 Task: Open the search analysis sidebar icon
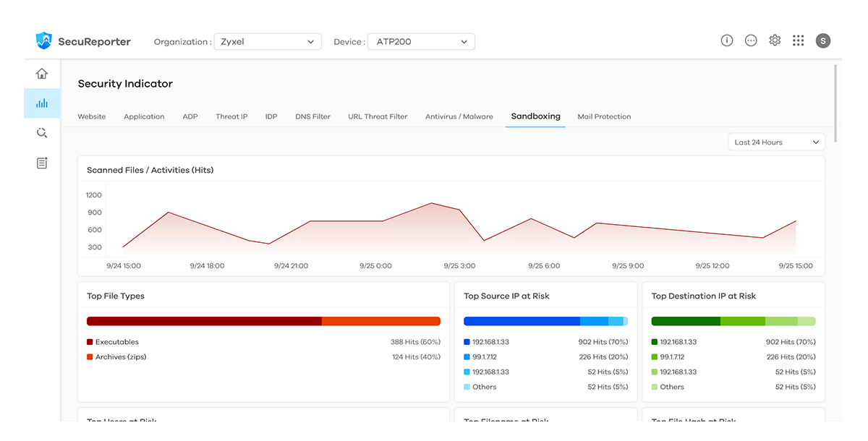pyautogui.click(x=42, y=133)
